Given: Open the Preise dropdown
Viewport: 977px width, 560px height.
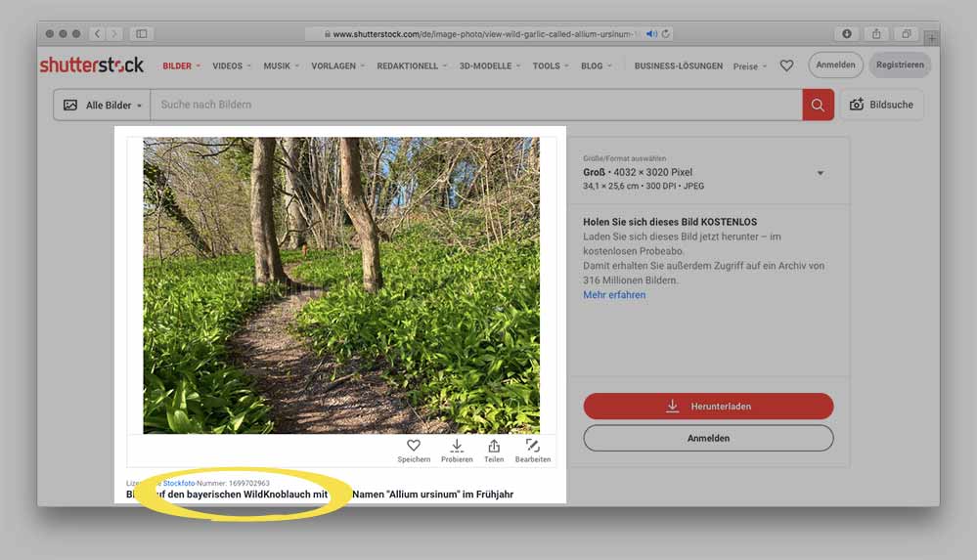Looking at the screenshot, I should (748, 66).
